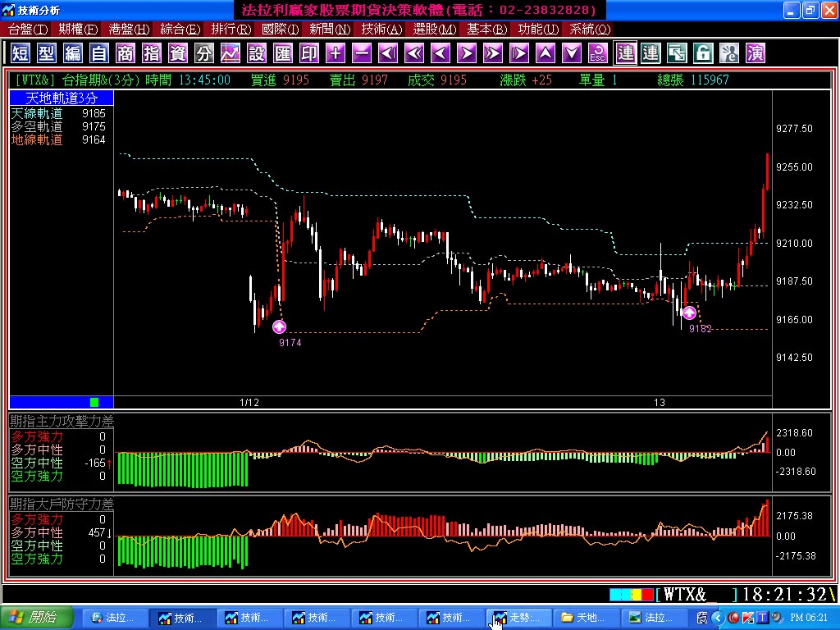This screenshot has height=630, width=840.
Task: Open the 排行(R) menu
Action: (x=231, y=30)
